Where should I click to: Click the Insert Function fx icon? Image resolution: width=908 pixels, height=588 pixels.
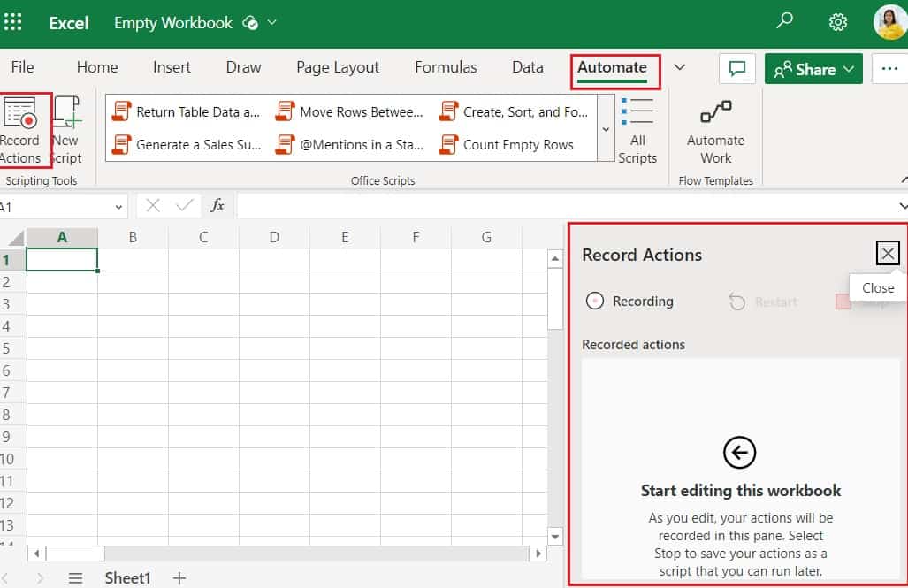click(x=217, y=205)
